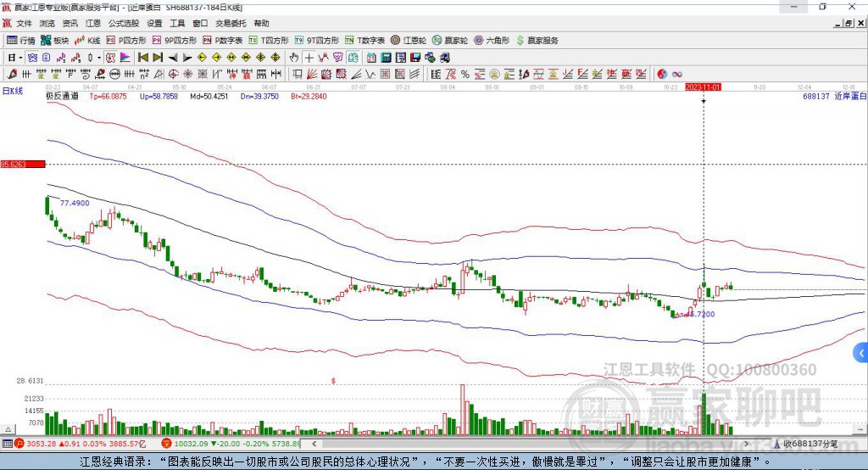This screenshot has width=868, height=470.
Task: Toggle the colored triangle chart icon
Action: click(125, 58)
